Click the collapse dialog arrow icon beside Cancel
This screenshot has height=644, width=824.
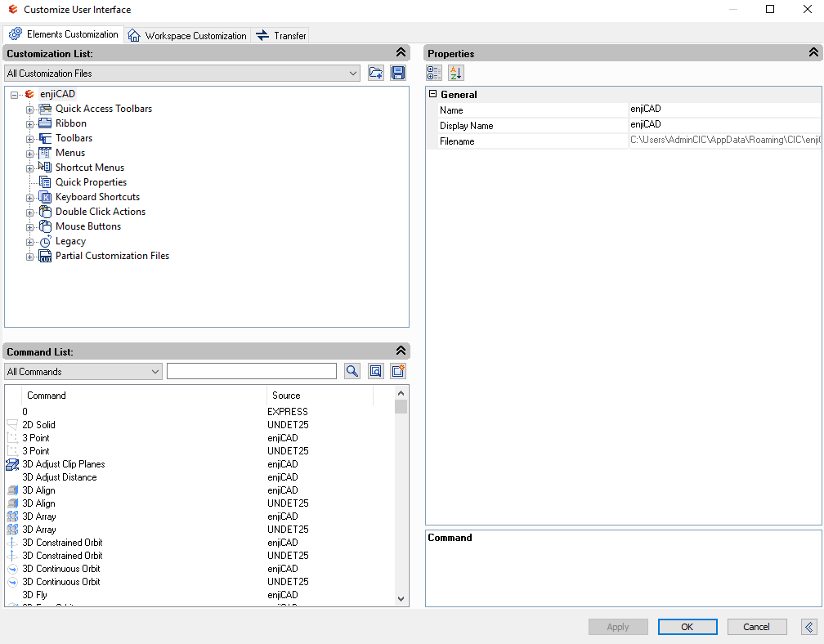809,627
